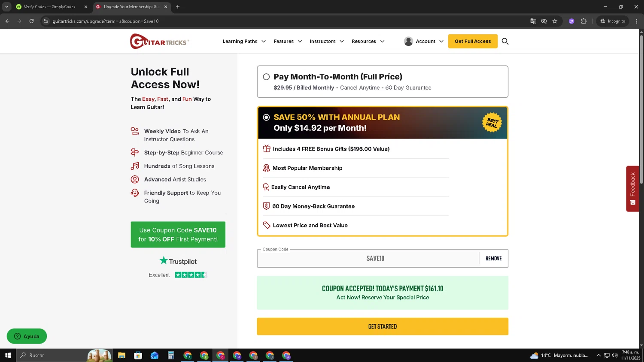Click "Includes 4 FREE Bonus Gifts" text
This screenshot has height=362, width=644.
pyautogui.click(x=331, y=149)
